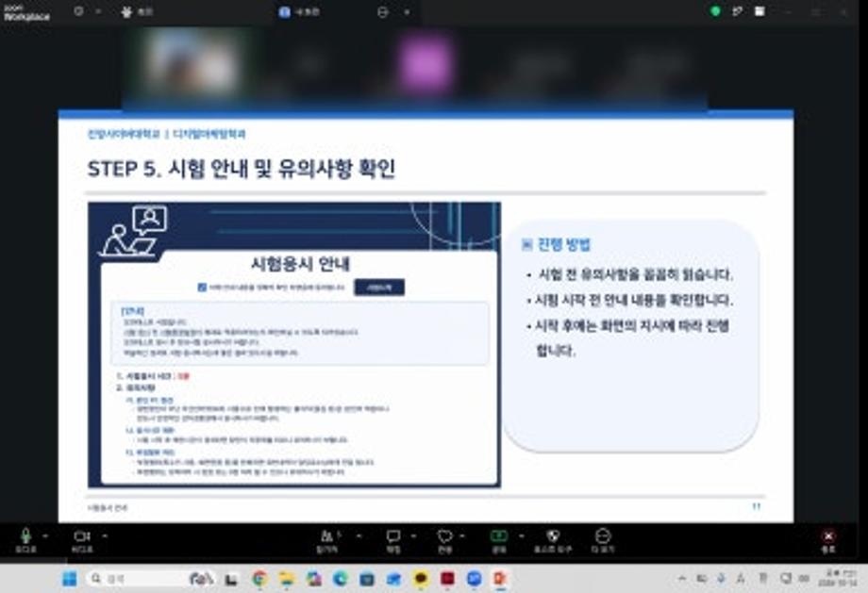Screen dimensions: 868x593
Task: Switch to Zoom blue icon on taskbar
Action: 474,579
